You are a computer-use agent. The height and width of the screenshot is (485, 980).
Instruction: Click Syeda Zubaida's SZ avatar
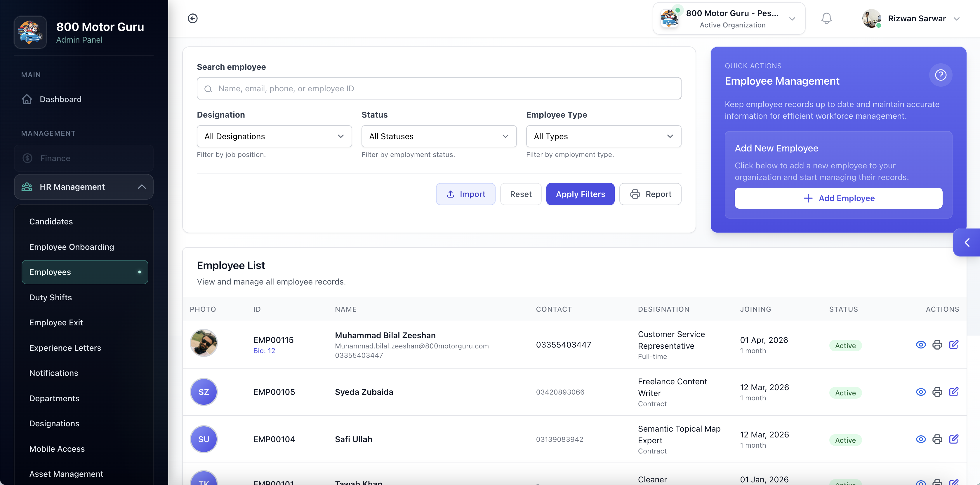pyautogui.click(x=204, y=392)
